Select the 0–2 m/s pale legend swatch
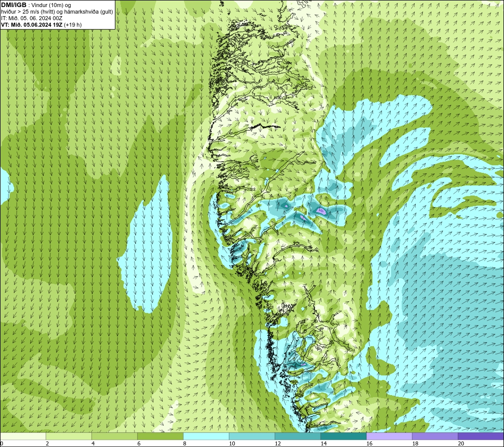This screenshot has height=447, width=504. coord(23,436)
